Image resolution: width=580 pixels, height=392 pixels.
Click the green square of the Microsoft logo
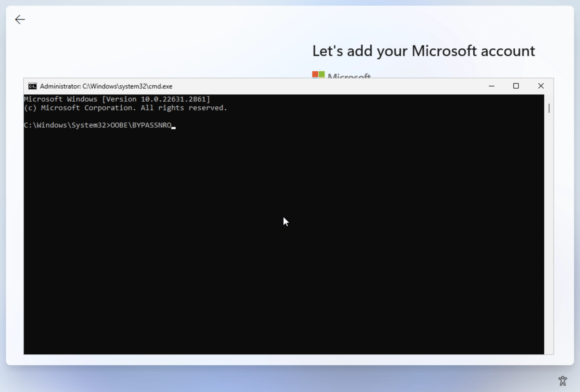pos(321,73)
